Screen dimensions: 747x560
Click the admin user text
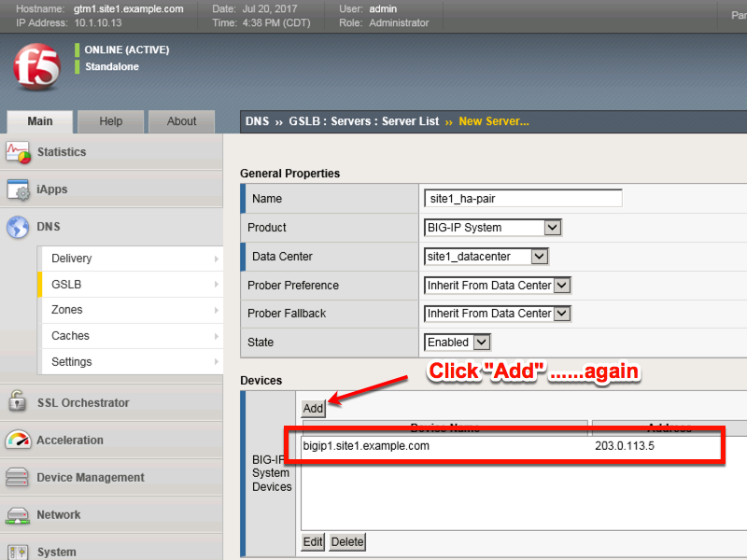point(383,9)
